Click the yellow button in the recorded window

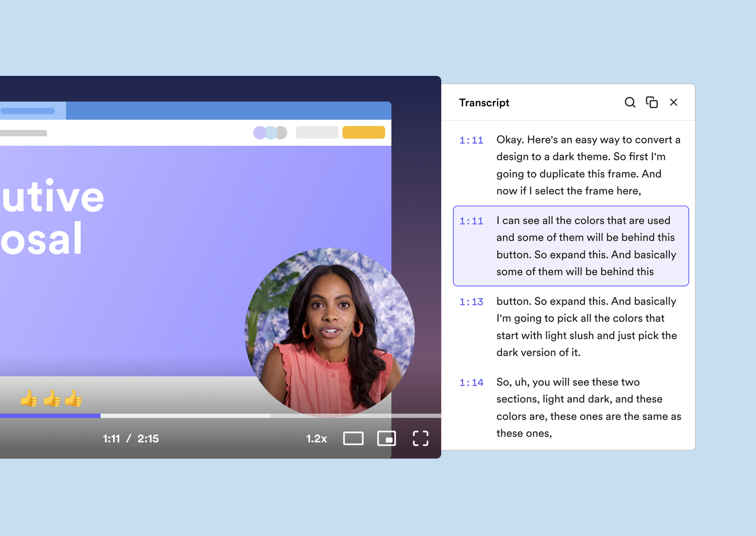[364, 132]
